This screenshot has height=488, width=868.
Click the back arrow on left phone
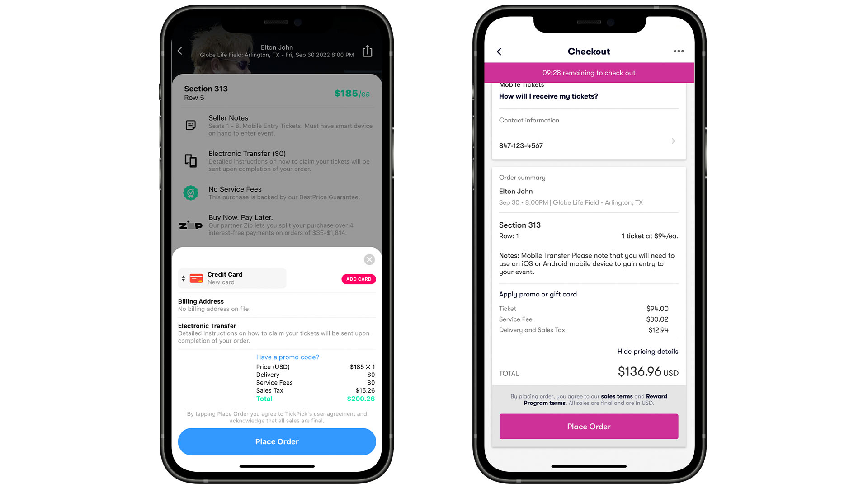[181, 50]
